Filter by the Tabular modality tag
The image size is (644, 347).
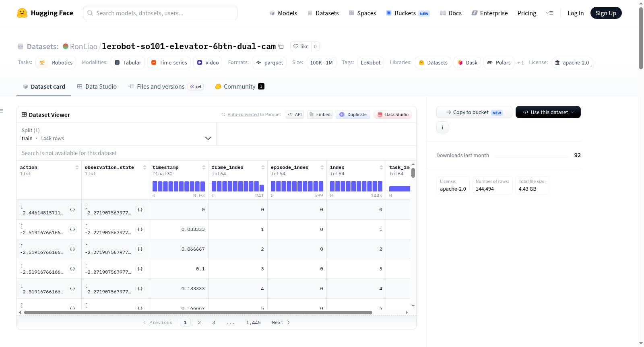pyautogui.click(x=128, y=62)
